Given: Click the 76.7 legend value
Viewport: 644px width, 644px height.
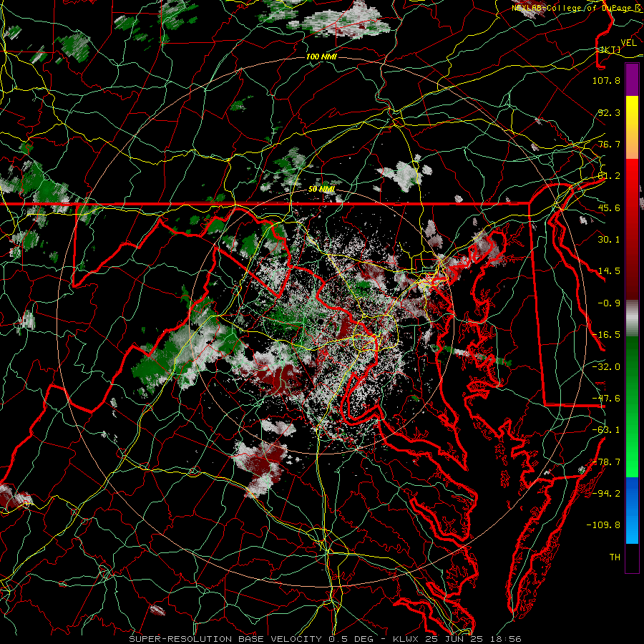Looking at the screenshot, I should (x=609, y=144).
